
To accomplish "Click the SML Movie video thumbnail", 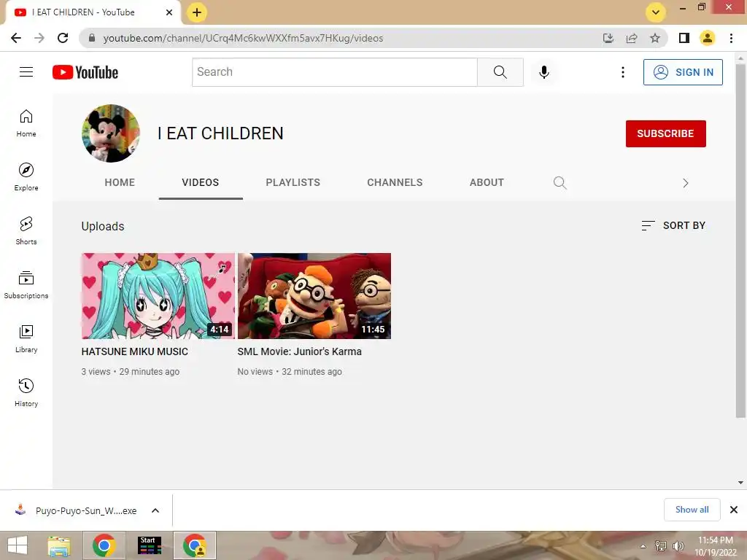I will pyautogui.click(x=314, y=296).
